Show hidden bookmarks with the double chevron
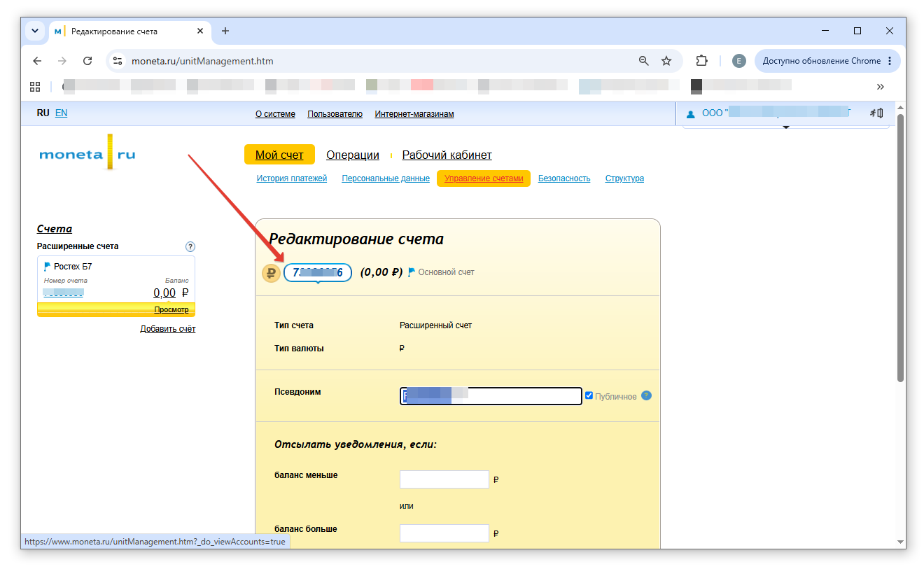This screenshot has width=924, height=569. [x=881, y=86]
